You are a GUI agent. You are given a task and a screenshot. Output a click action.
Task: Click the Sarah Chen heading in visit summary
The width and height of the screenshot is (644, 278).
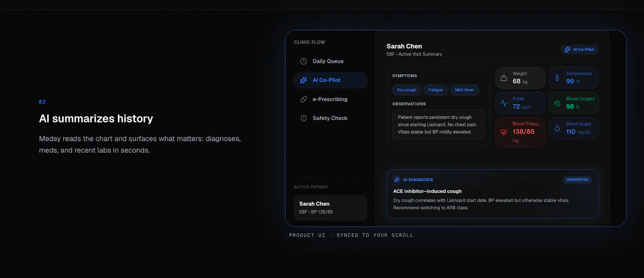coord(404,46)
